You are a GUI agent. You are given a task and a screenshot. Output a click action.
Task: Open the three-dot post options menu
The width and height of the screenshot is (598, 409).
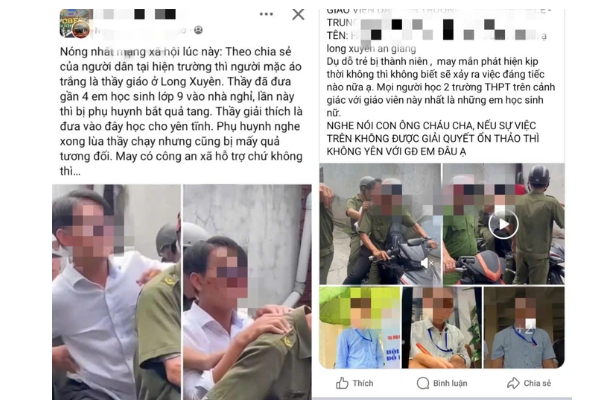click(x=266, y=14)
